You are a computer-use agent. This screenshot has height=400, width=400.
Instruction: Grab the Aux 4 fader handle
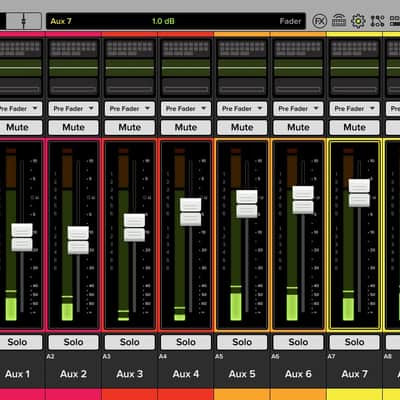(x=191, y=212)
